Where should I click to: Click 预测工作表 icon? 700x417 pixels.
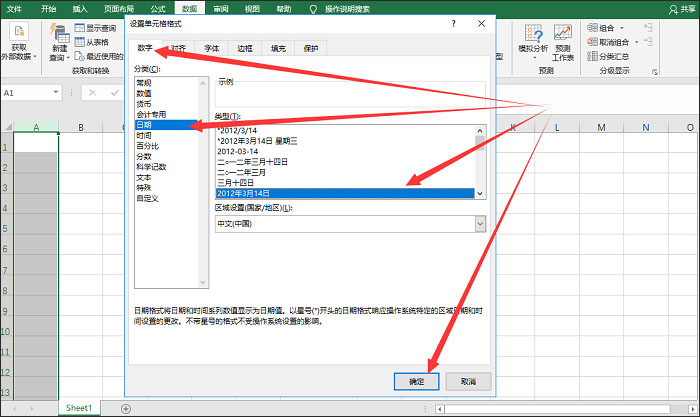pyautogui.click(x=562, y=33)
